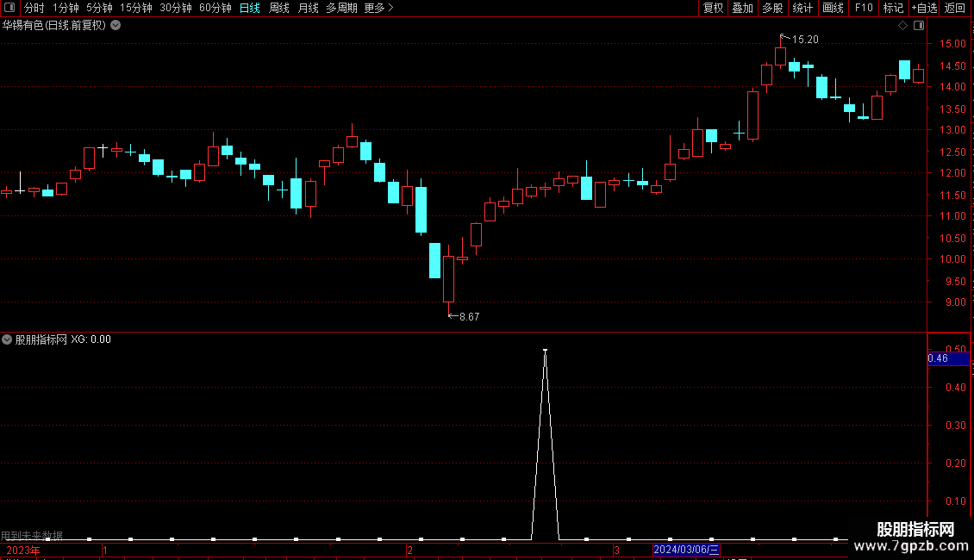Click the 15.20 high price label
This screenshot has height=560, width=974.
pyautogui.click(x=805, y=40)
